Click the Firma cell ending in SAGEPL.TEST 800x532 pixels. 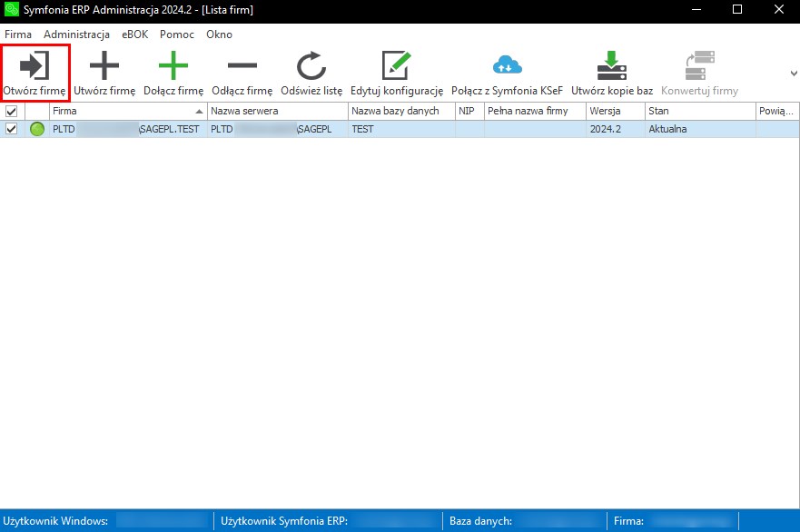point(128,129)
